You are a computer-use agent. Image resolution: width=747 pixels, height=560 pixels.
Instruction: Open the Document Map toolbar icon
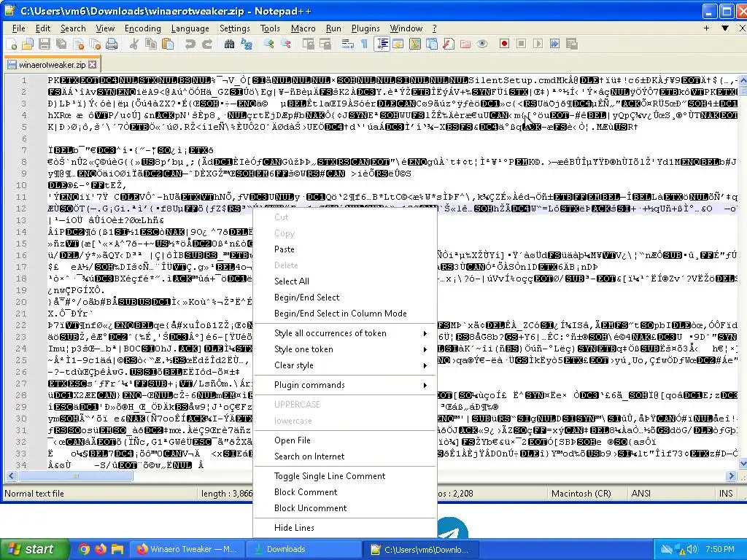click(x=415, y=44)
